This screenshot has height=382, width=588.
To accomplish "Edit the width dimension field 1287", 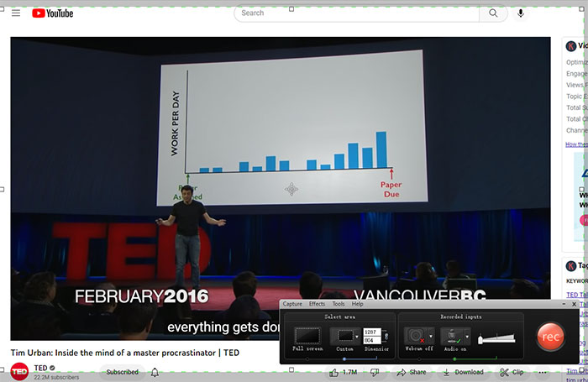I will (x=371, y=332).
